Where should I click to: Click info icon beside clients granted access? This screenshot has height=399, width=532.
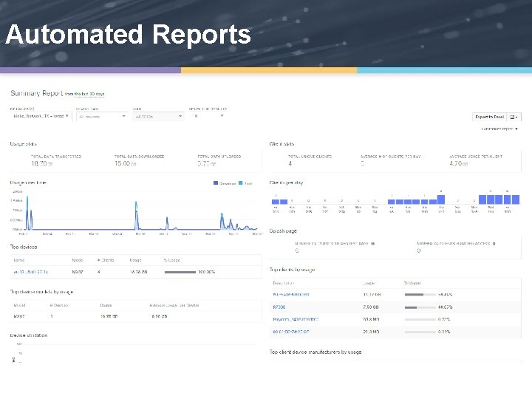coord(494,244)
